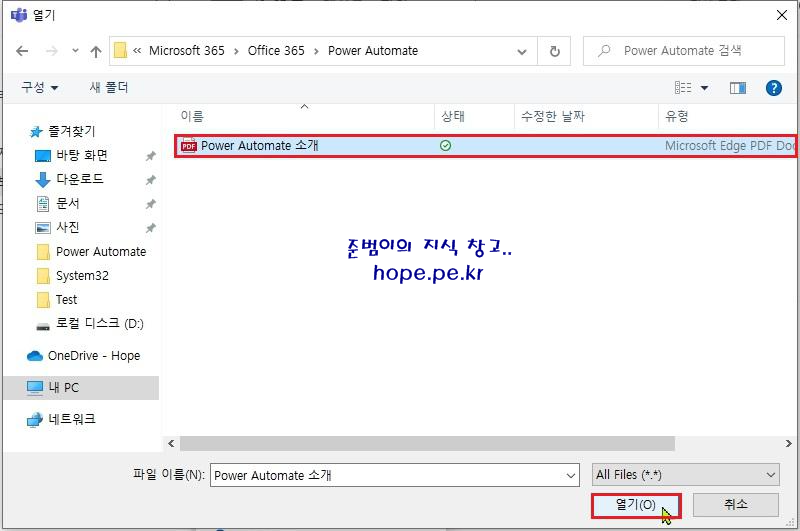The width and height of the screenshot is (800, 531).
Task: Open 바탕 화면 in the sidebar
Action: 82,155
